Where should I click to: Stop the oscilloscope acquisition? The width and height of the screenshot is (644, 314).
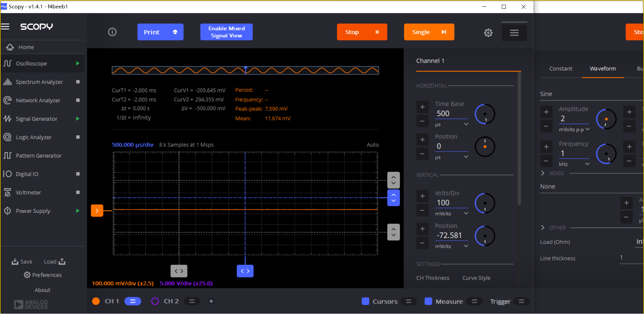tap(362, 32)
